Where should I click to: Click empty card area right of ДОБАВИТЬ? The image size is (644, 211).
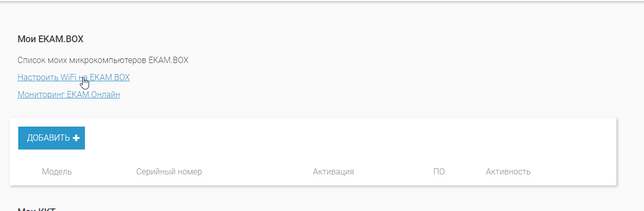349,138
